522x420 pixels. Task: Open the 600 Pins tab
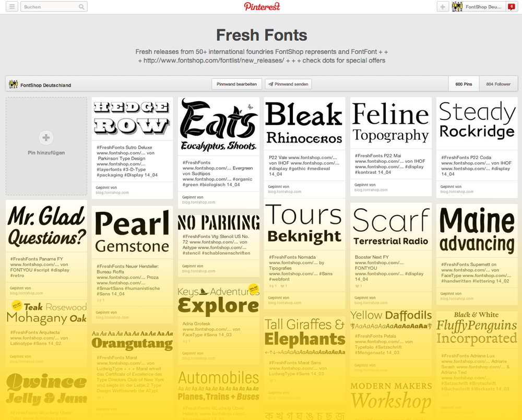tap(464, 84)
